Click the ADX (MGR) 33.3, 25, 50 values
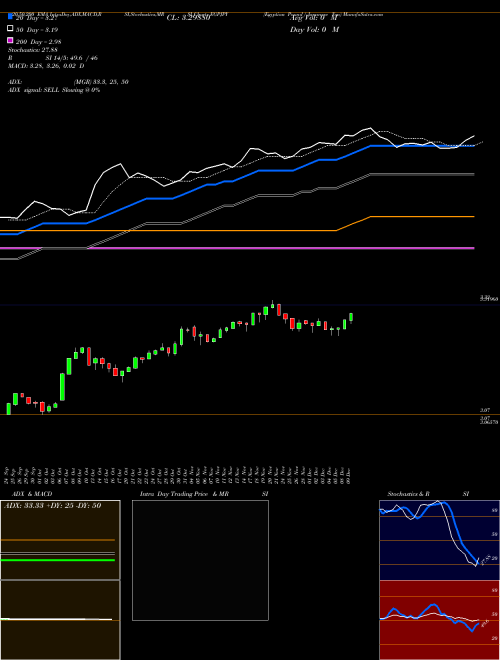The image size is (500, 660). [x=101, y=82]
